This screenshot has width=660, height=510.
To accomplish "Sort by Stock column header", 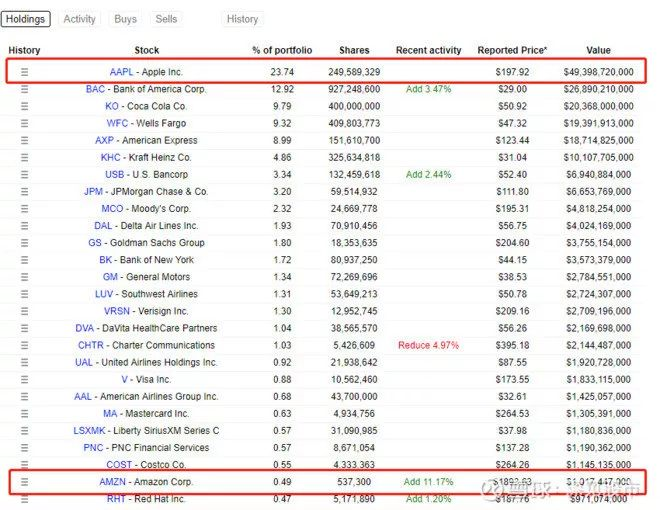I will point(146,50).
